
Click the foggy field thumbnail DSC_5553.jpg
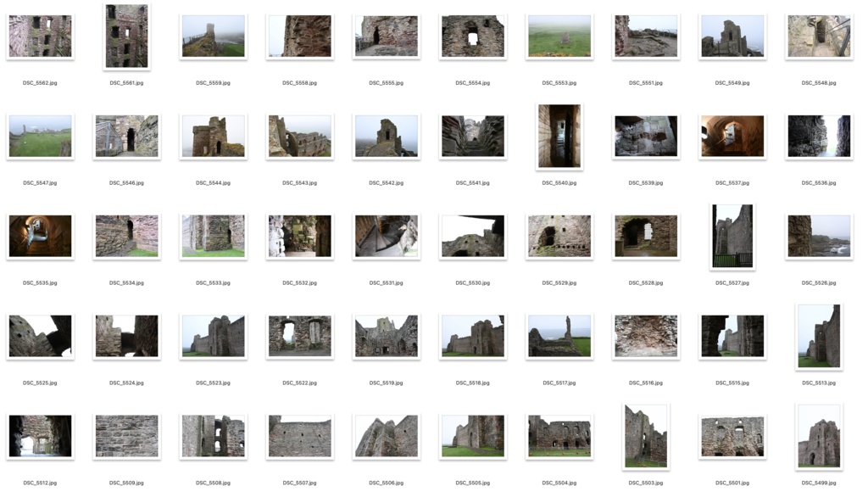(559, 36)
